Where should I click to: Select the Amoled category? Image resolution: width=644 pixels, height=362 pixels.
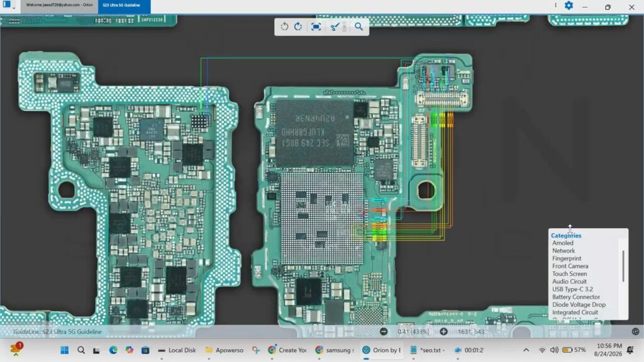coord(563,243)
